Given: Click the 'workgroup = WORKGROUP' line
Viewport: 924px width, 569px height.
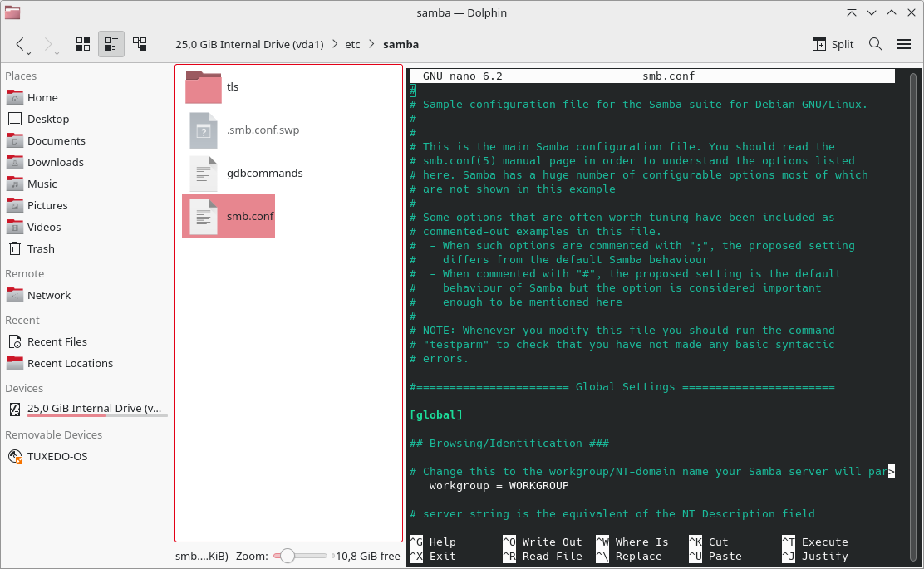Looking at the screenshot, I should click(x=499, y=486).
